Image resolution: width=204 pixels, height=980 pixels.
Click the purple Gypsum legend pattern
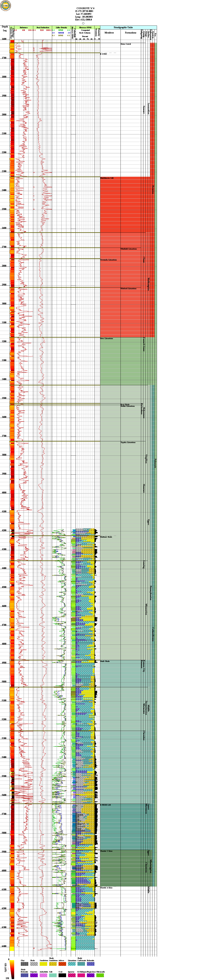[34, 975]
